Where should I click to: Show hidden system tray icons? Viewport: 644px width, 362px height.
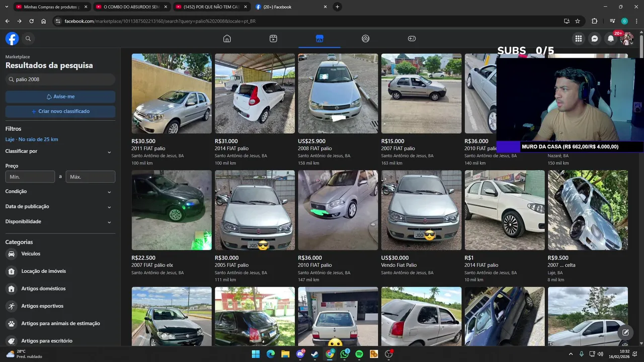tap(571, 354)
